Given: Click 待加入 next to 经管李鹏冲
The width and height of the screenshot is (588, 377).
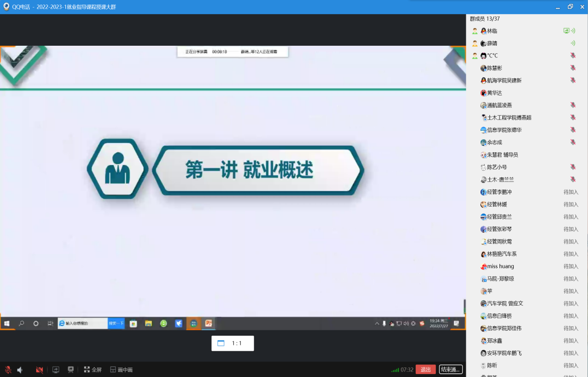Looking at the screenshot, I should pyautogui.click(x=570, y=192).
